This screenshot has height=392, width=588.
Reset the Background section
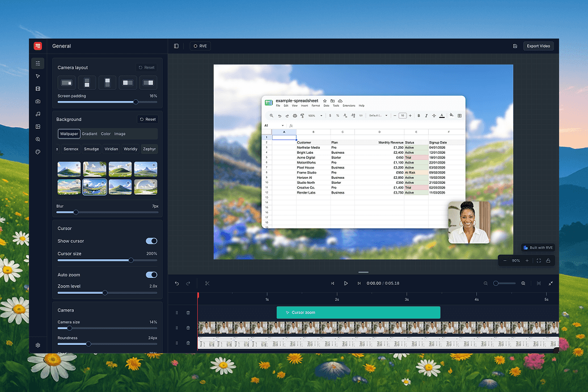coord(148,119)
